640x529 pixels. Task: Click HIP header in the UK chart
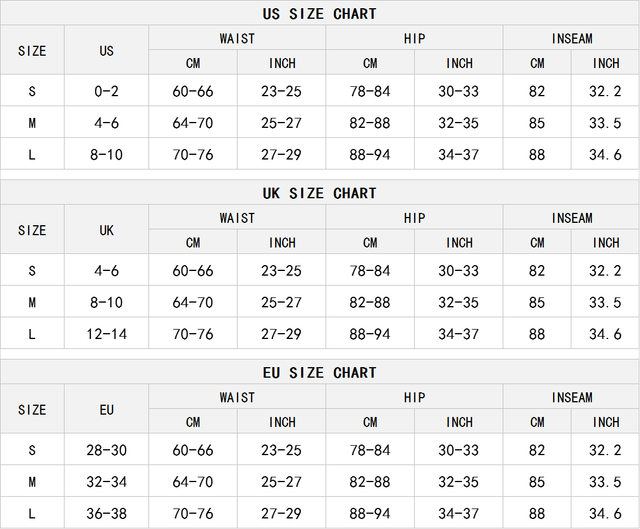click(415, 218)
